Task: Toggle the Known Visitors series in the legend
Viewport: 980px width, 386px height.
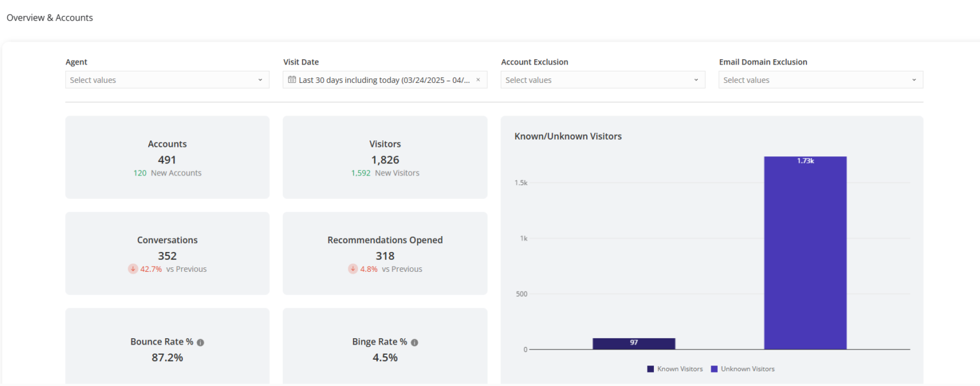Action: 675,369
